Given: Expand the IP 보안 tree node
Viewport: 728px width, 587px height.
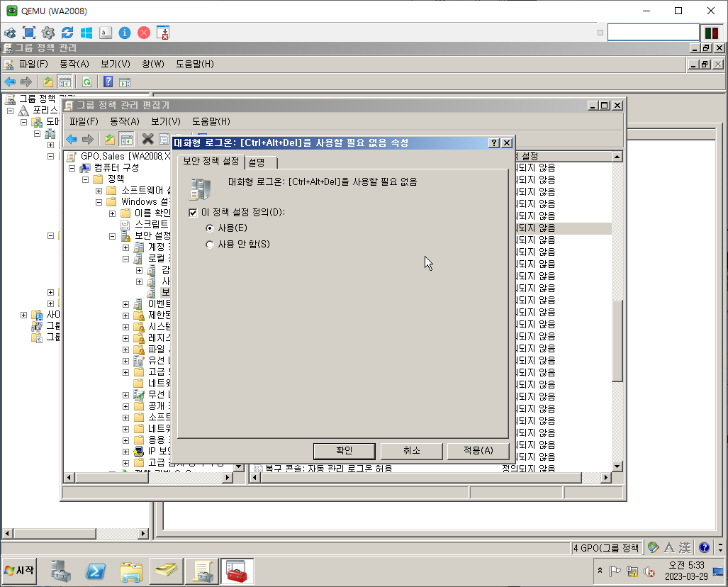Looking at the screenshot, I should (125, 452).
